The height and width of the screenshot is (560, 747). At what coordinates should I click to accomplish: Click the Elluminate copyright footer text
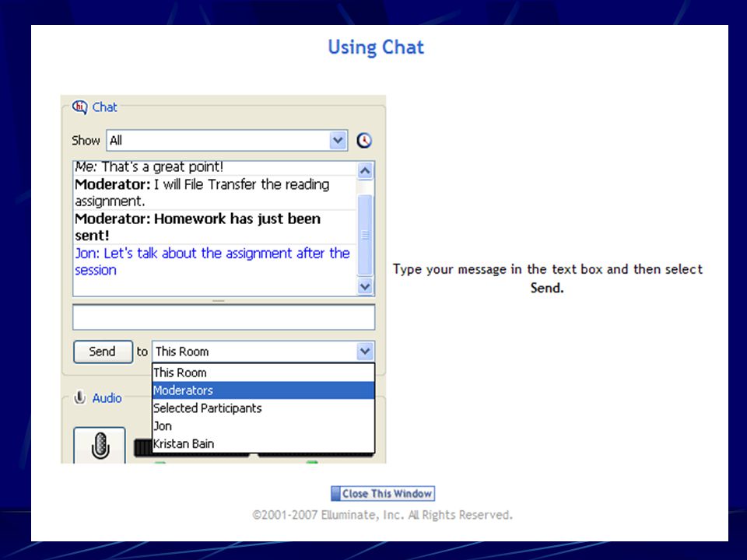pos(383,515)
